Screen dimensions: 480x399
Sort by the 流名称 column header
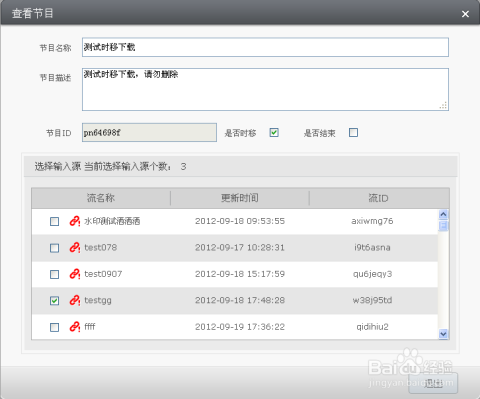(101, 198)
